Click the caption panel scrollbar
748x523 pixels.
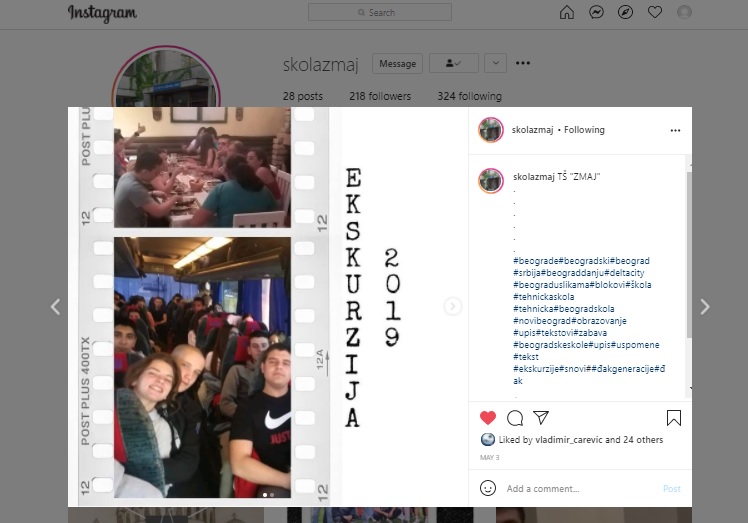(x=689, y=255)
